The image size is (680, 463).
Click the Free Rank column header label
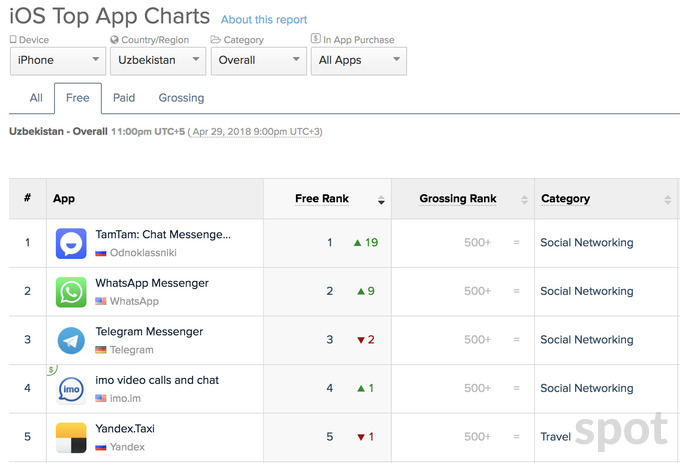(322, 199)
